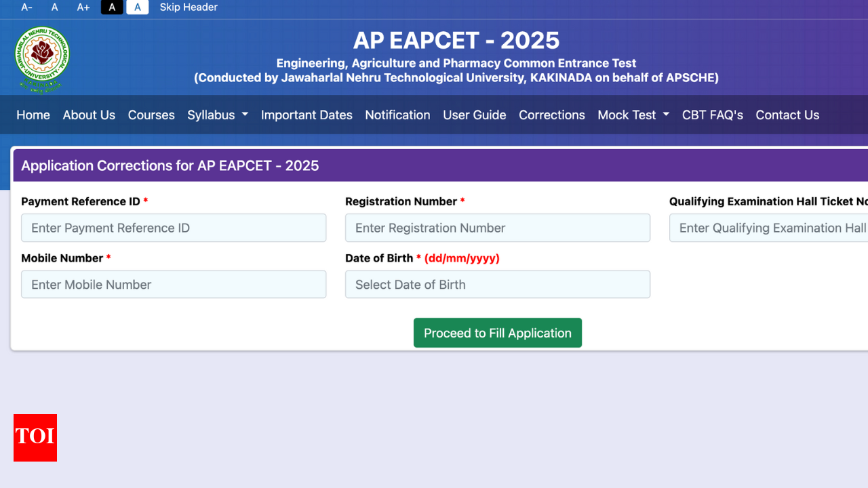Decrease font size with A- button
The height and width of the screenshot is (488, 868).
[x=27, y=7]
